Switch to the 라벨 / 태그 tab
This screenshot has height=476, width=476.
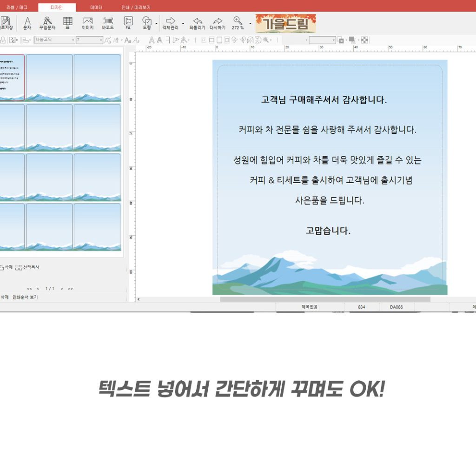point(17,7)
